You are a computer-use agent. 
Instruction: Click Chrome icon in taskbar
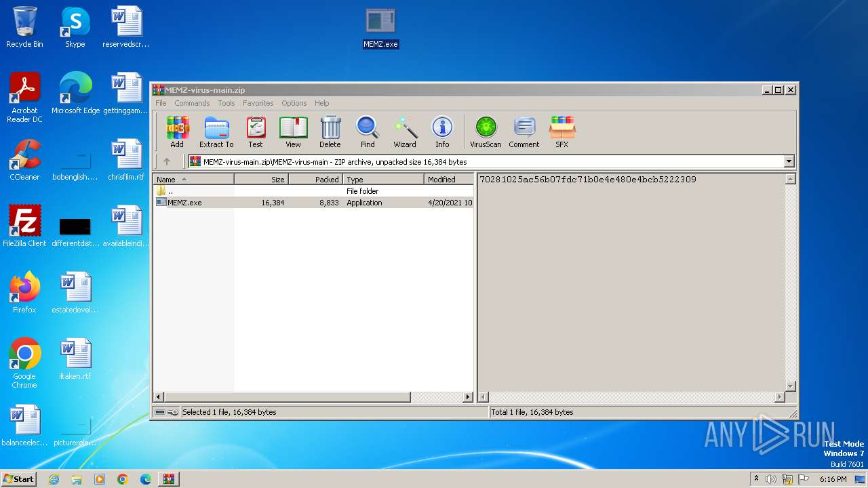[123, 479]
